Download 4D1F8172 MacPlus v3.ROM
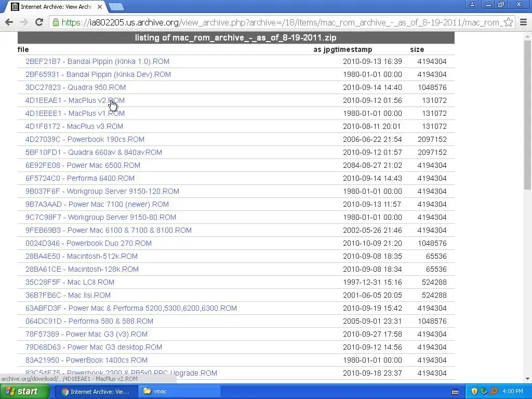 click(74, 126)
